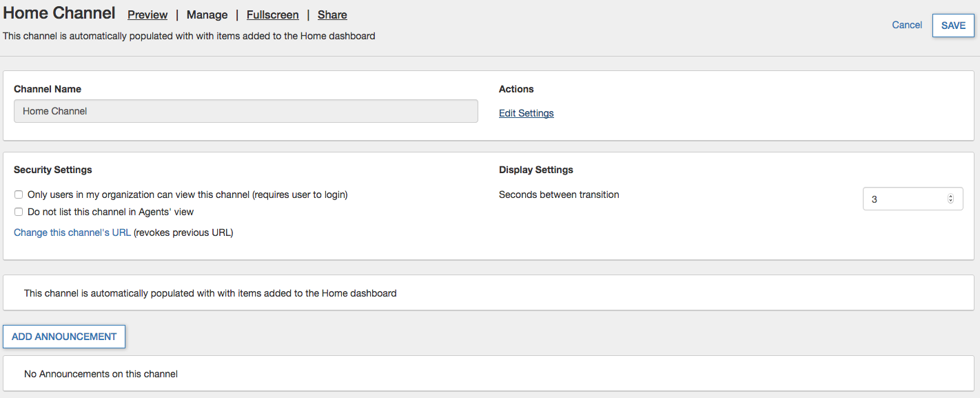Switch to the Manage tab
Screen dimensions: 980x398
207,15
